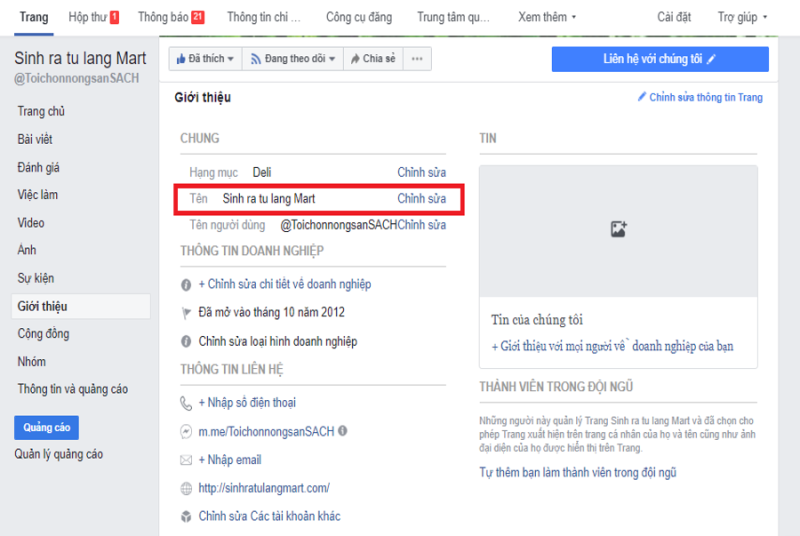
Task: Select Ảnh in sidebar
Action: (27, 250)
